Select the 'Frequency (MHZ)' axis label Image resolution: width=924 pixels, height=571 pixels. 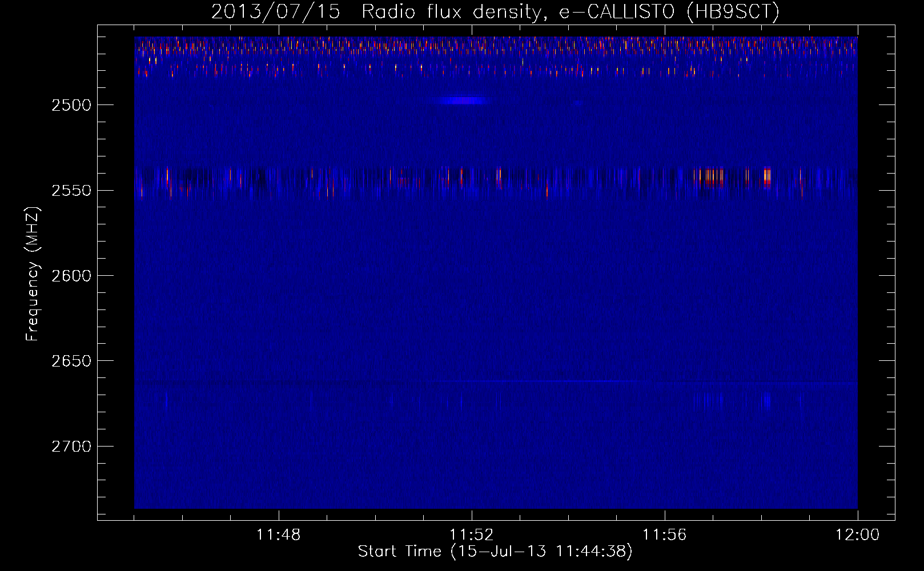33,275
